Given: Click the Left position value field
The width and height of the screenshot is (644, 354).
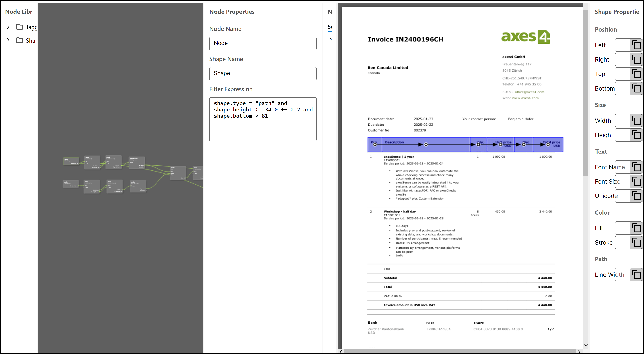Looking at the screenshot, I should tap(623, 45).
